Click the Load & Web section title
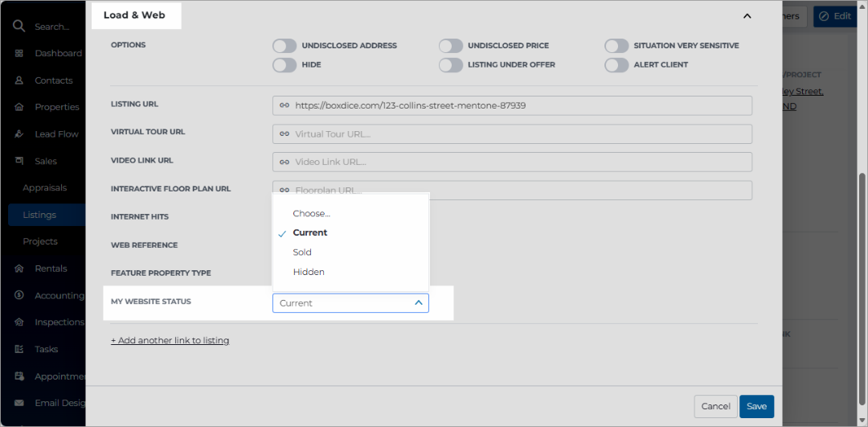 coord(134,15)
